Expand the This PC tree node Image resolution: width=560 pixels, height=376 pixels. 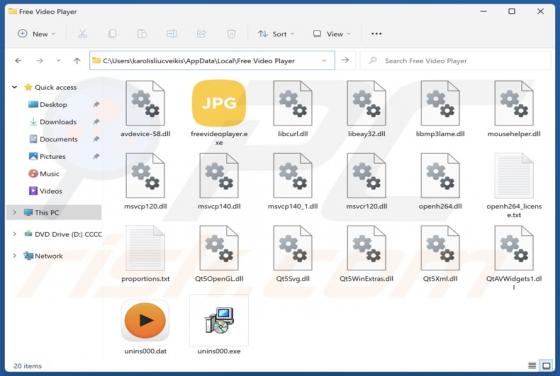coord(14,212)
